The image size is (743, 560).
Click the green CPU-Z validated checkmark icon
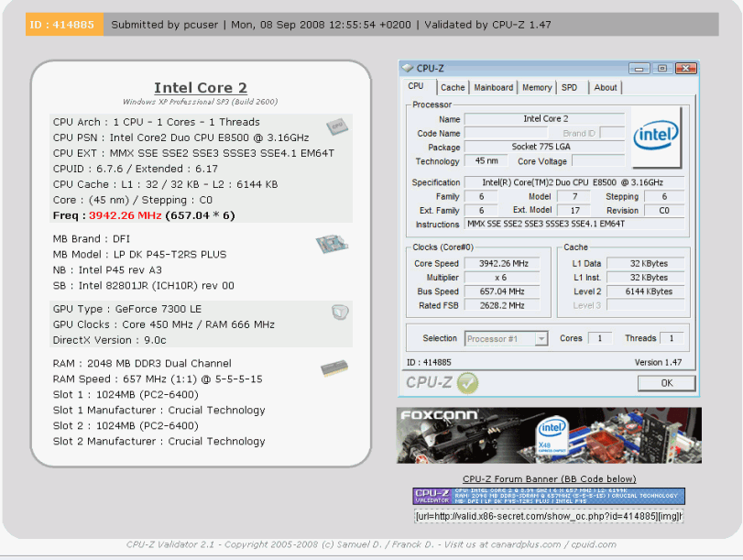(x=467, y=383)
